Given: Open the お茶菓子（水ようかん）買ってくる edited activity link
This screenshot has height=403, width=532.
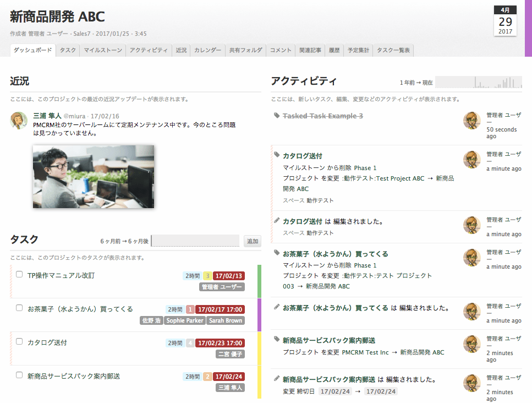Looking at the screenshot, I should coord(335,308).
